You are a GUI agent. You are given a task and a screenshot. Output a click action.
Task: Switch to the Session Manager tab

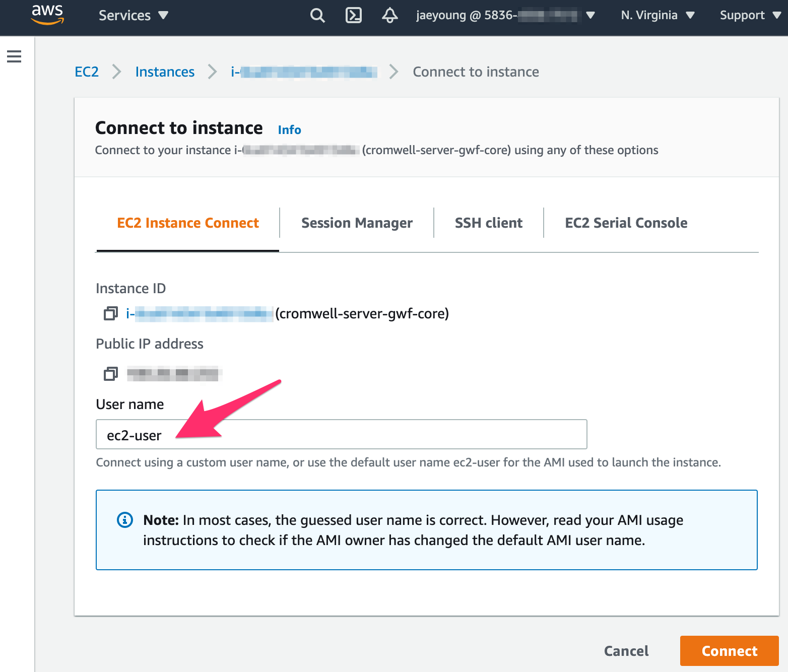pos(357,223)
